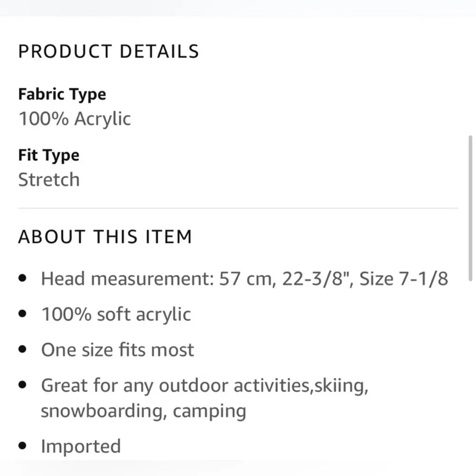Viewport: 476px width, 476px height.
Task: Click the 100% Acrylic fabric value
Action: click(x=74, y=119)
